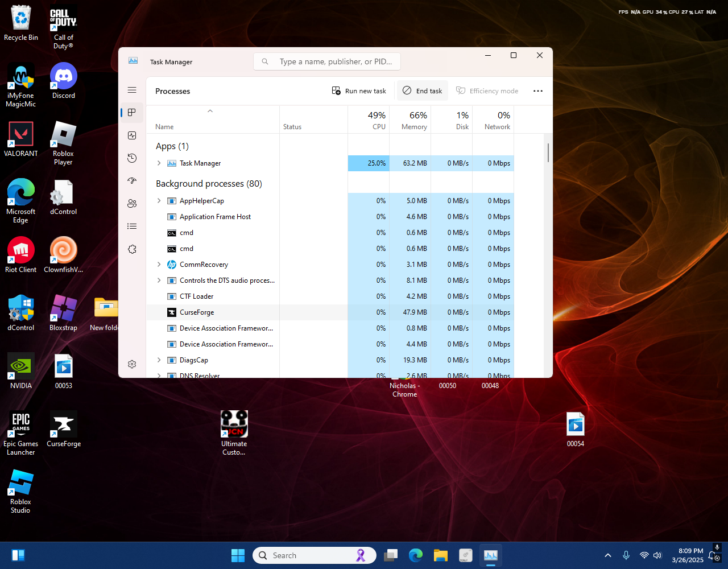This screenshot has width=728, height=569.
Task: Expand the DiagsCap process group
Action: (159, 360)
